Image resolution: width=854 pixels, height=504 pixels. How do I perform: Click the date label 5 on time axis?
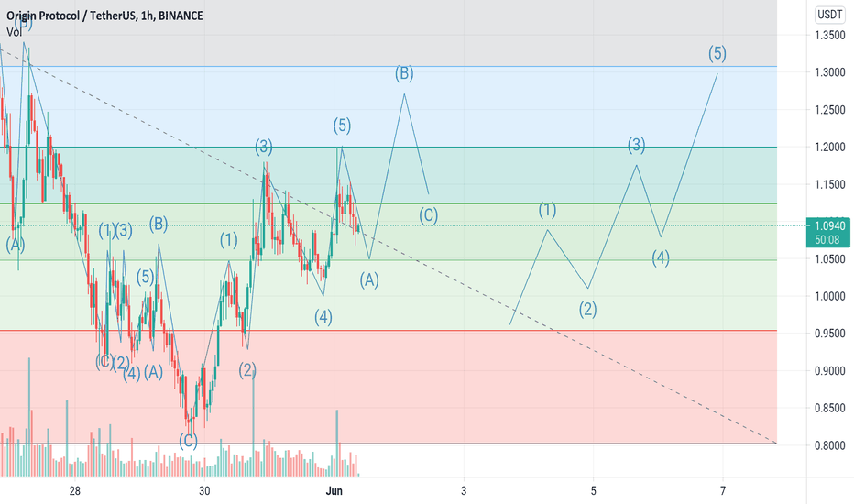pos(593,491)
